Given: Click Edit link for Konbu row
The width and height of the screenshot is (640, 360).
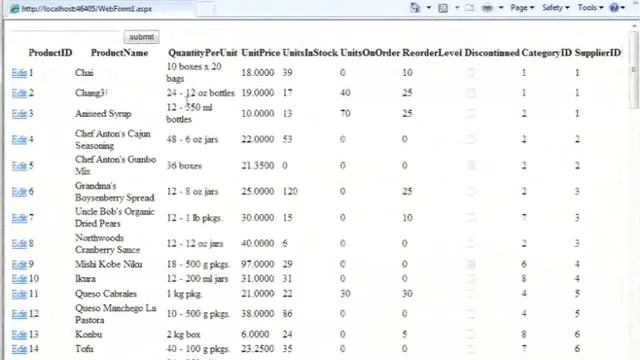Looking at the screenshot, I should coord(19,335).
